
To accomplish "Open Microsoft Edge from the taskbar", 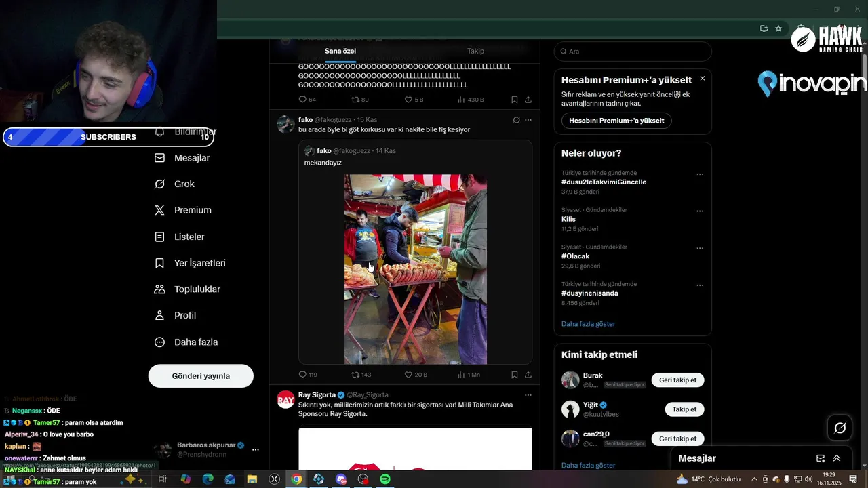I will click(x=208, y=479).
